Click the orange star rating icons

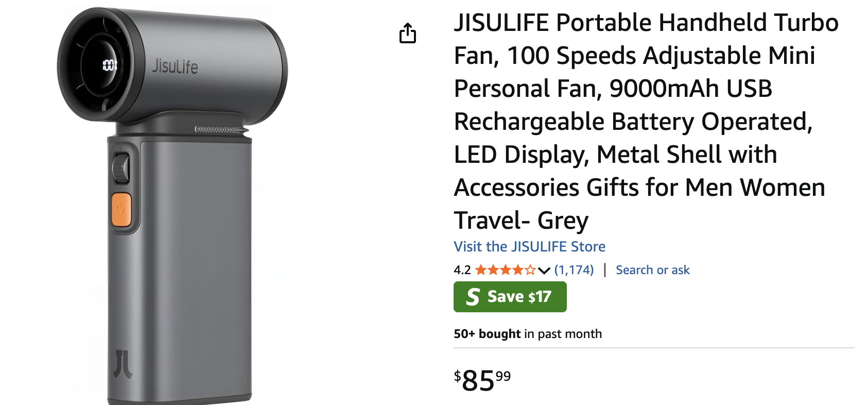pyautogui.click(x=505, y=270)
